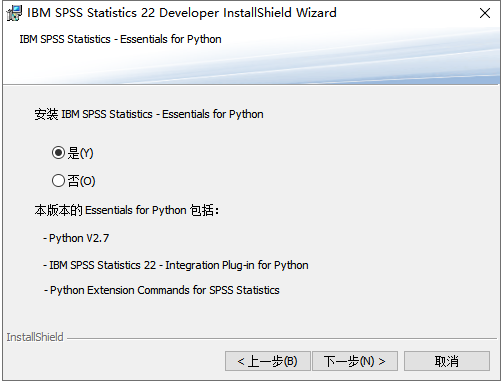
Task: Click 'Python Extension Commands for SPSS Statistics' text
Action: (x=162, y=290)
